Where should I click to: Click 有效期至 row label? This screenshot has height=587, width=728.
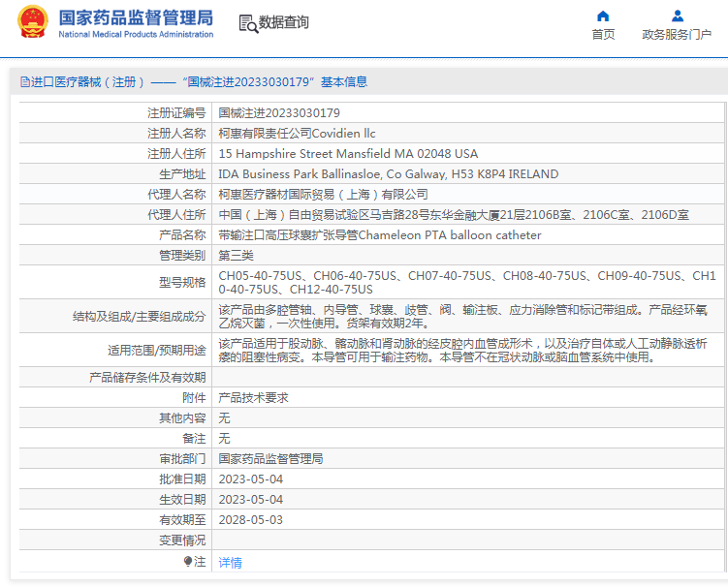182,520
